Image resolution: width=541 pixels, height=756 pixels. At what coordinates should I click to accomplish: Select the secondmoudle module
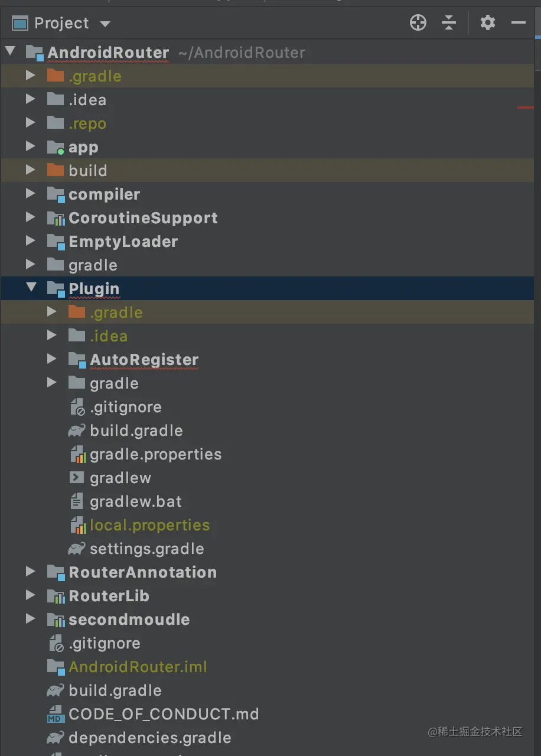click(x=129, y=620)
